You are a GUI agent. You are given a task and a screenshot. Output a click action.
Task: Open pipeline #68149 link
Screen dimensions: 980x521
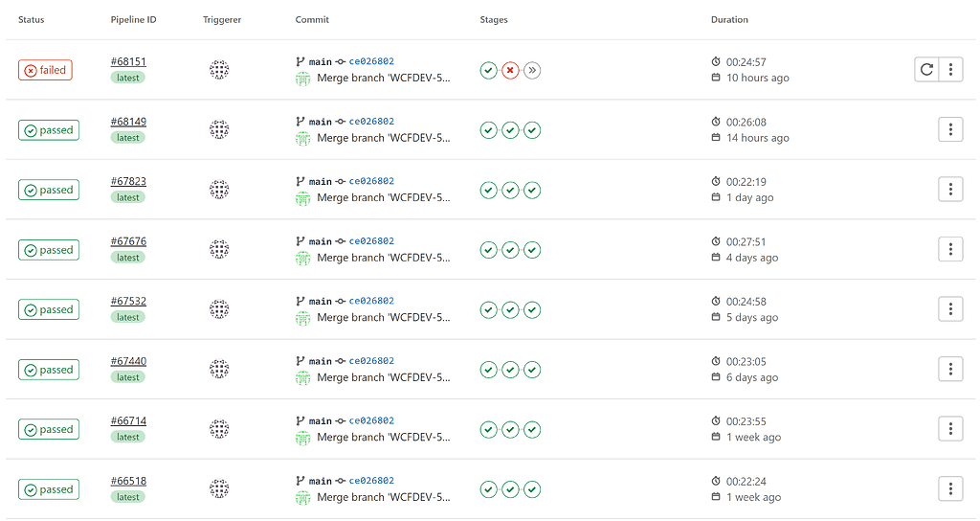click(x=128, y=122)
